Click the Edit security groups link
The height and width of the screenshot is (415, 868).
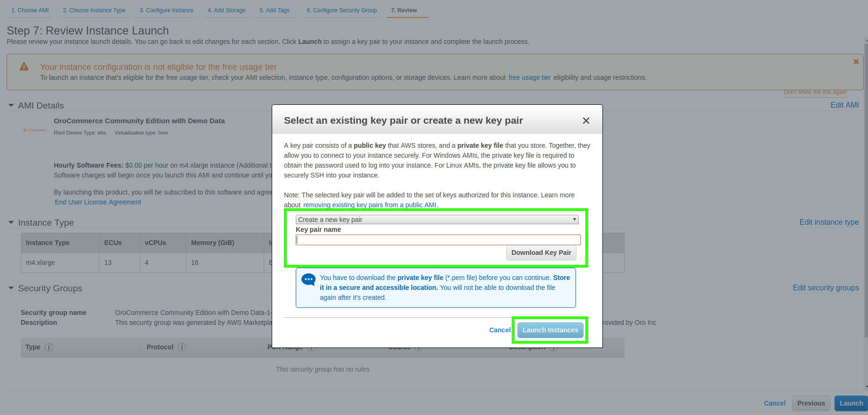(x=826, y=288)
